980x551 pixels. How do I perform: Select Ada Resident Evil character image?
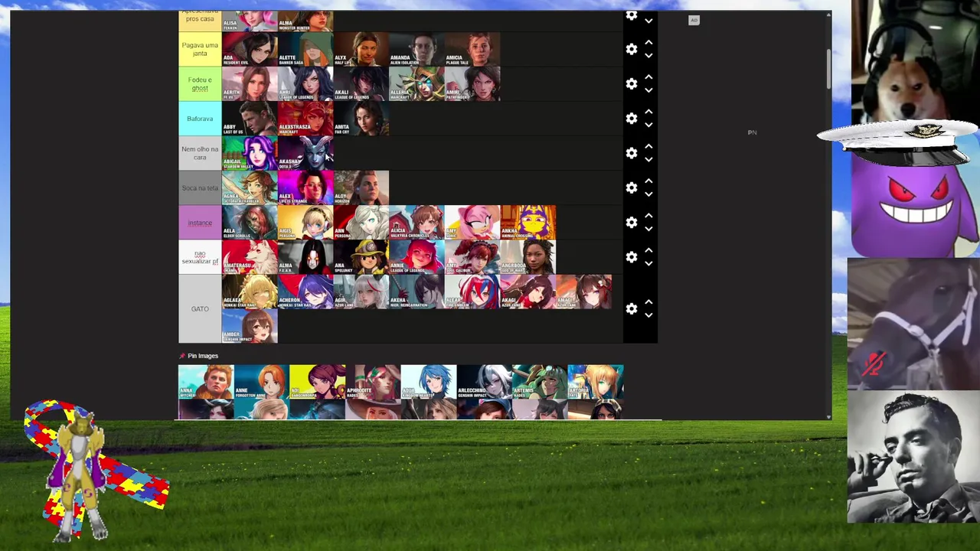pyautogui.click(x=250, y=49)
